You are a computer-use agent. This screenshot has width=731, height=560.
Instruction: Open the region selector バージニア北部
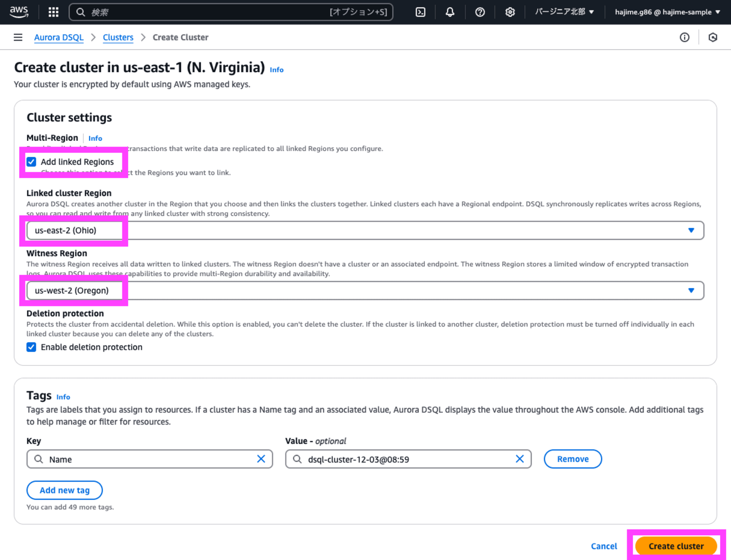tap(564, 12)
